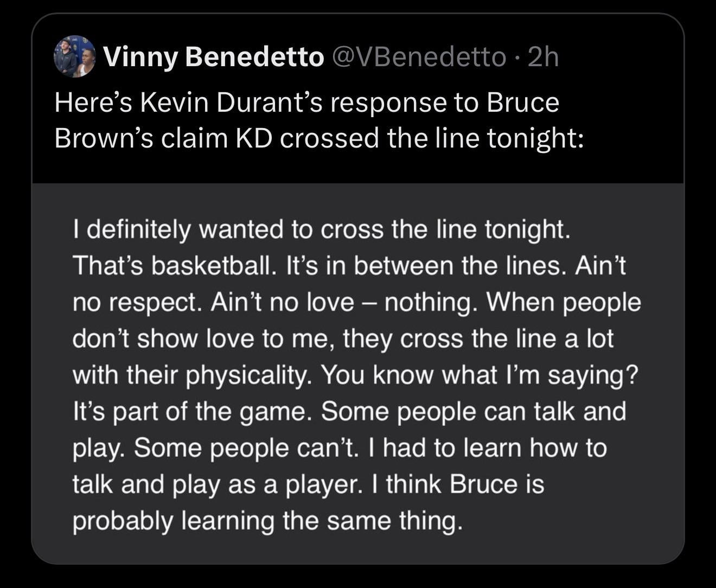Click the final line "probably learning the same thing."
The image size is (716, 588).
pyautogui.click(x=268, y=521)
